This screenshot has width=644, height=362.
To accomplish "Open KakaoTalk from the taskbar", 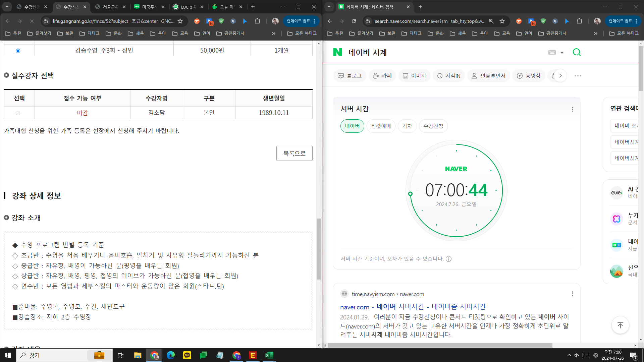I will pyautogui.click(x=187, y=355).
